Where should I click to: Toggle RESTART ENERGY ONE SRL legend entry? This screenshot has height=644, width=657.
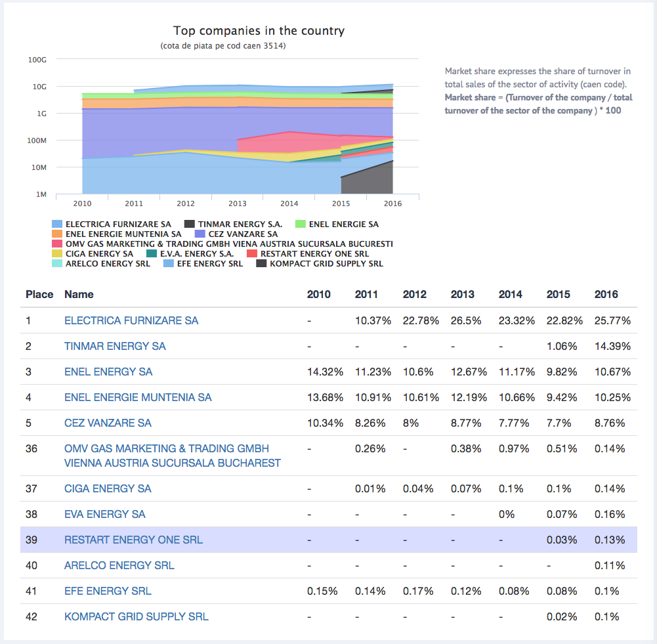point(308,254)
